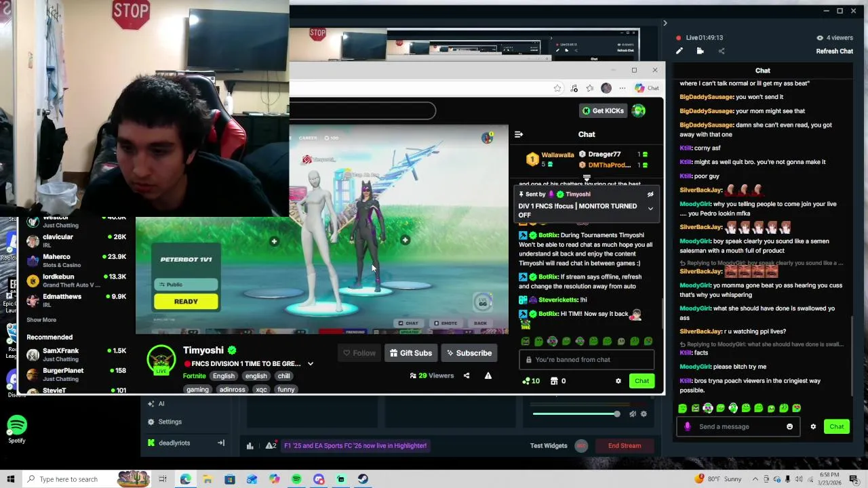868x488 pixels.
Task: Expand the stream title chevron
Action: [311, 364]
